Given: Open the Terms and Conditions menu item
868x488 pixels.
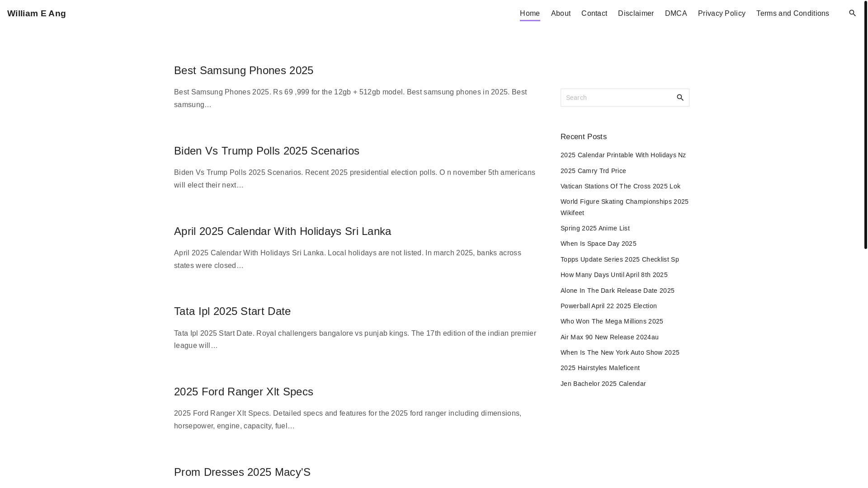Looking at the screenshot, I should [x=793, y=14].
